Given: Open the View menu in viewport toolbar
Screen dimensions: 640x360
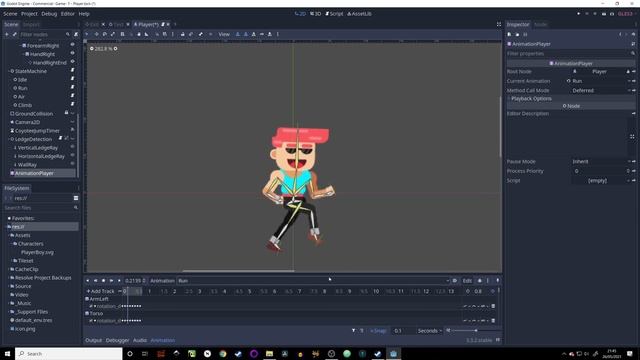Looking at the screenshot, I should point(224,34).
